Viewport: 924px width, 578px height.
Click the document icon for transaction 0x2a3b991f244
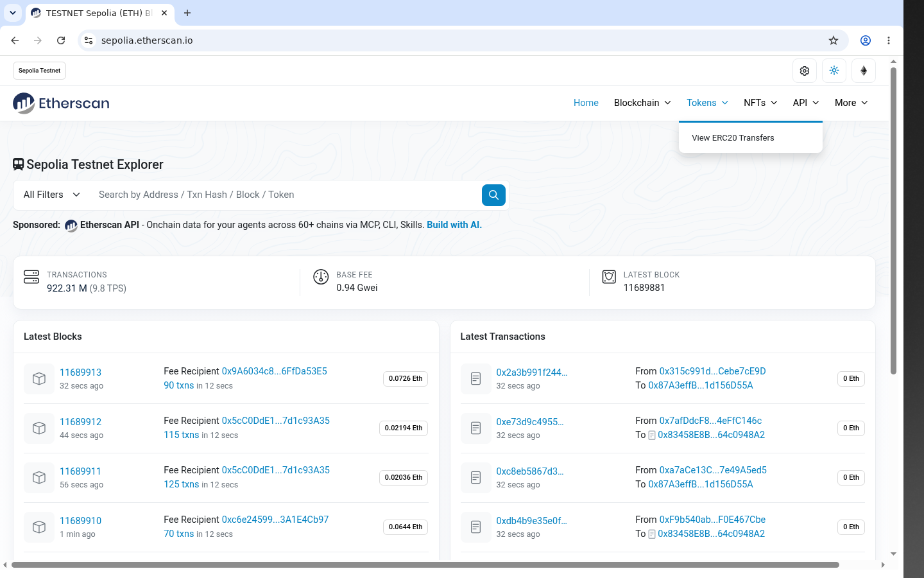pos(476,379)
